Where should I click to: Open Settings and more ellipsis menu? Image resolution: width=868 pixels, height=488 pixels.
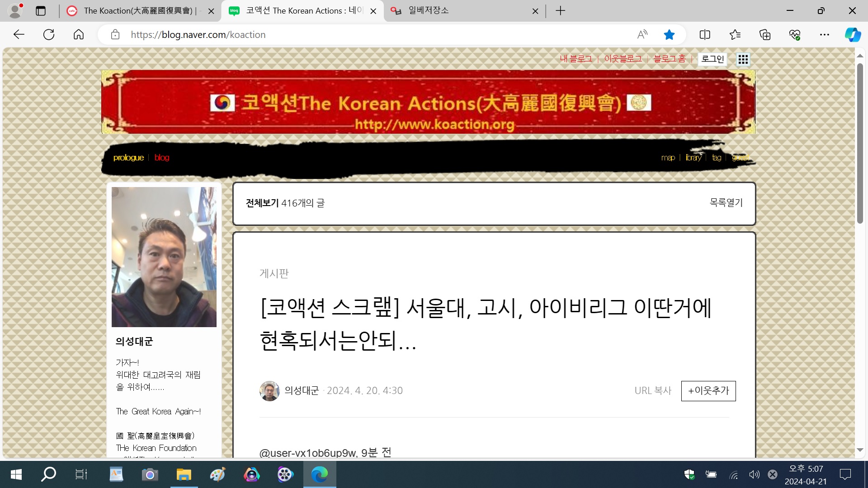(825, 35)
